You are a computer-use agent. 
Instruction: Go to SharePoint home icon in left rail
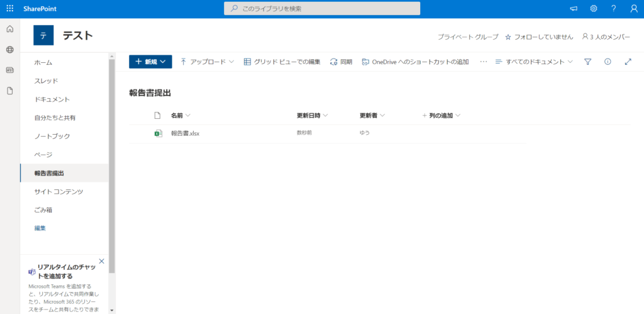(x=10, y=29)
